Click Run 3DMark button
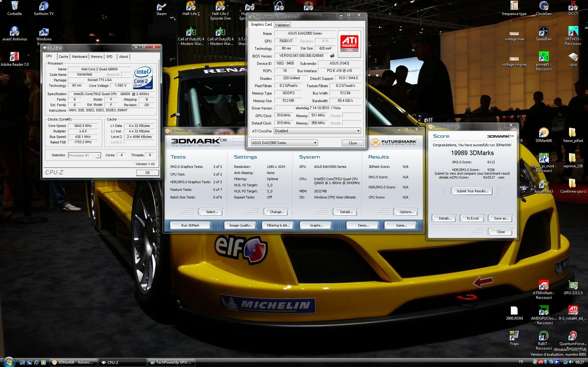The height and width of the screenshot is (367, 588). (x=190, y=225)
